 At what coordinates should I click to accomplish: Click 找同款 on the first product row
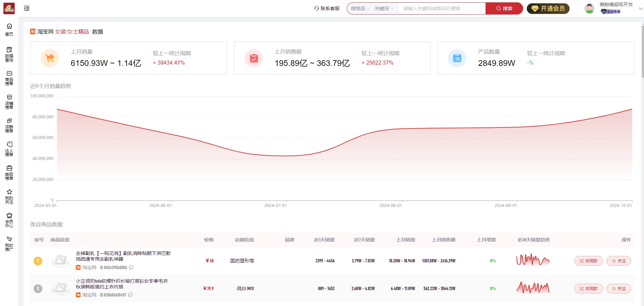(588, 261)
